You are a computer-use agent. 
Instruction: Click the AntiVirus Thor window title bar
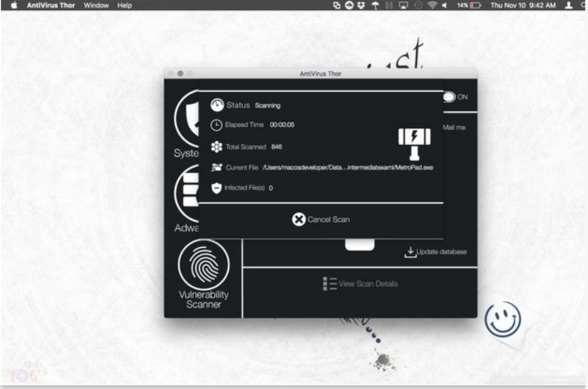coord(321,73)
